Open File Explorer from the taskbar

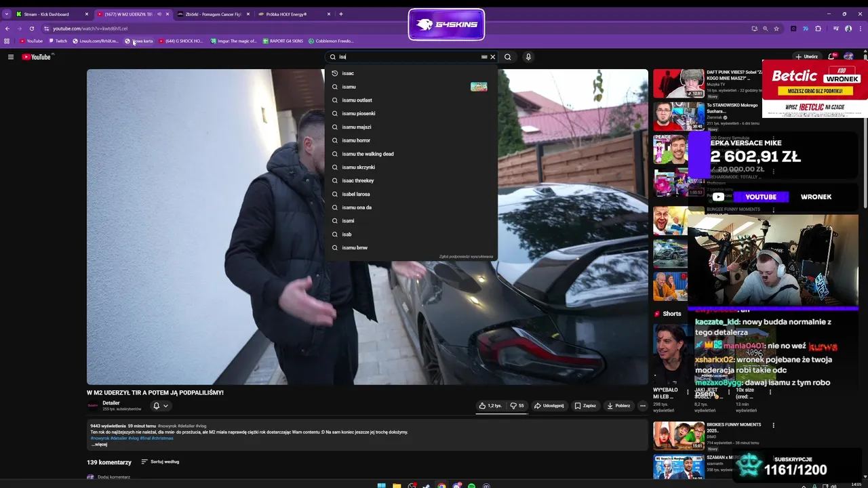[397, 485]
